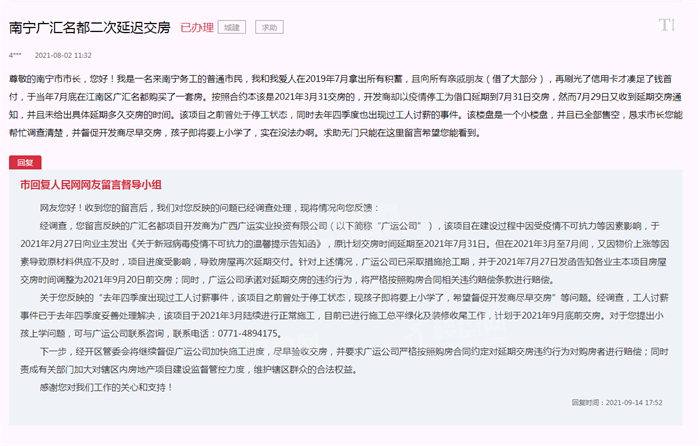Click the 城建 category tag

[232, 27]
